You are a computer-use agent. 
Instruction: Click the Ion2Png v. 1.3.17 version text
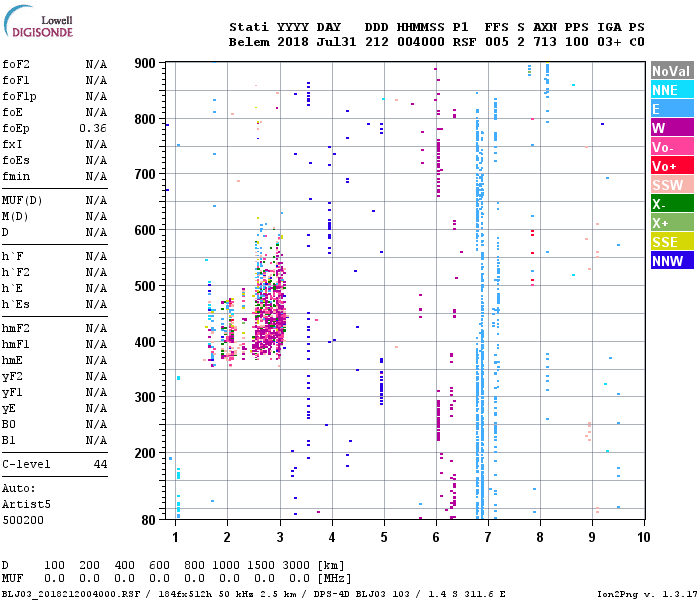click(x=647, y=594)
